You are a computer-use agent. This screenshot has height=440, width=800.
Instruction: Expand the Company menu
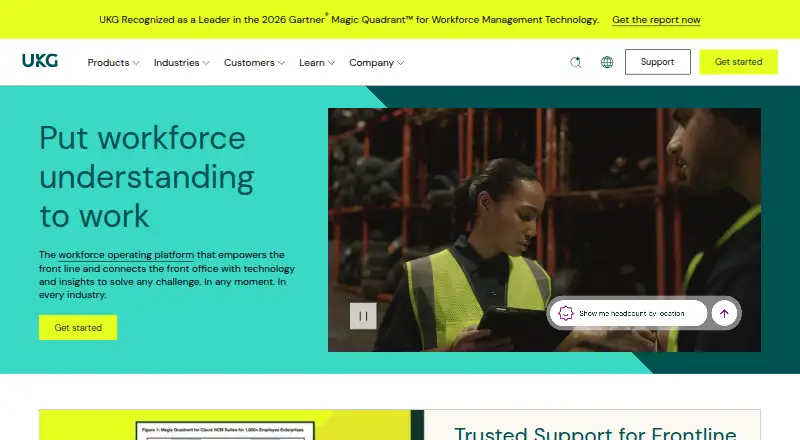tap(377, 63)
